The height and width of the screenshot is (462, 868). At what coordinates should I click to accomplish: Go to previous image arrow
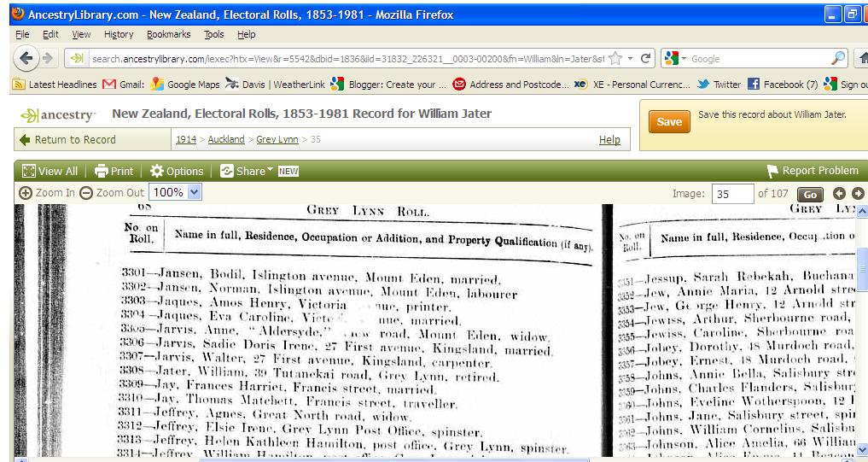click(x=839, y=193)
